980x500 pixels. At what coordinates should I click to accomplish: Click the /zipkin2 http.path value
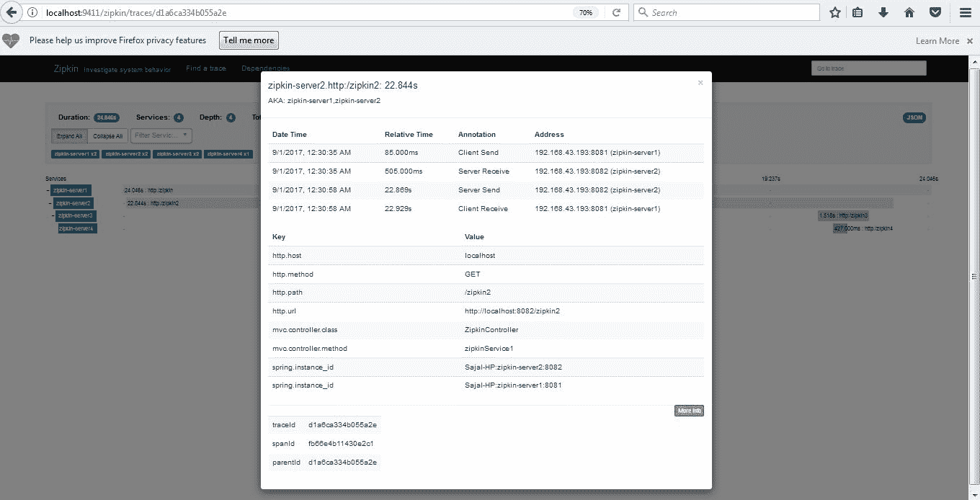pos(478,293)
